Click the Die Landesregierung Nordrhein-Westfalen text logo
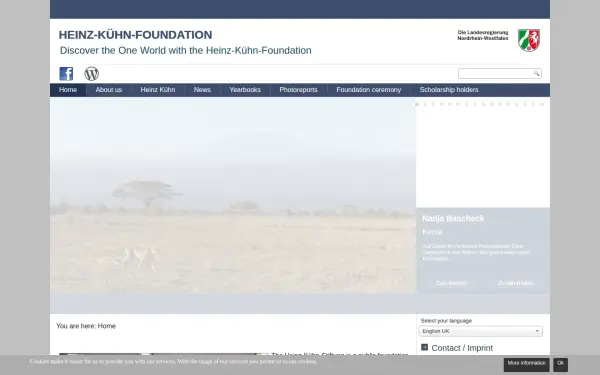 coord(483,35)
